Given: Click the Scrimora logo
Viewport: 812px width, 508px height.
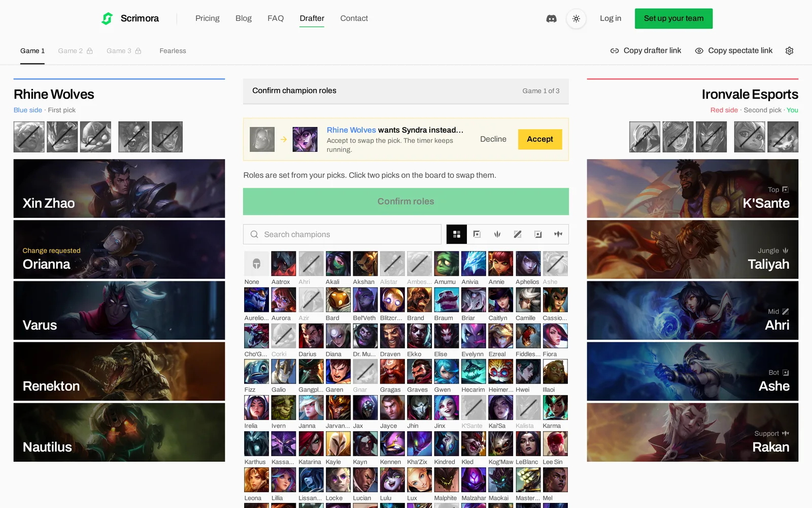Looking at the screenshot, I should tap(130, 19).
